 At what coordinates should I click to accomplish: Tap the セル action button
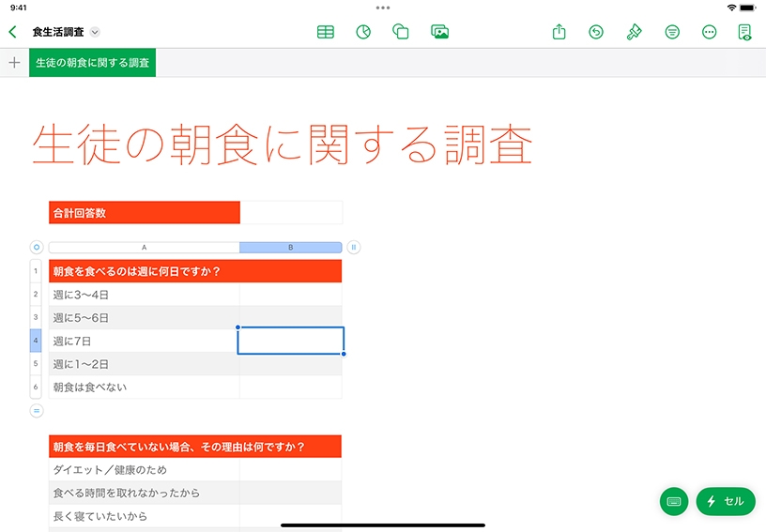tap(726, 501)
